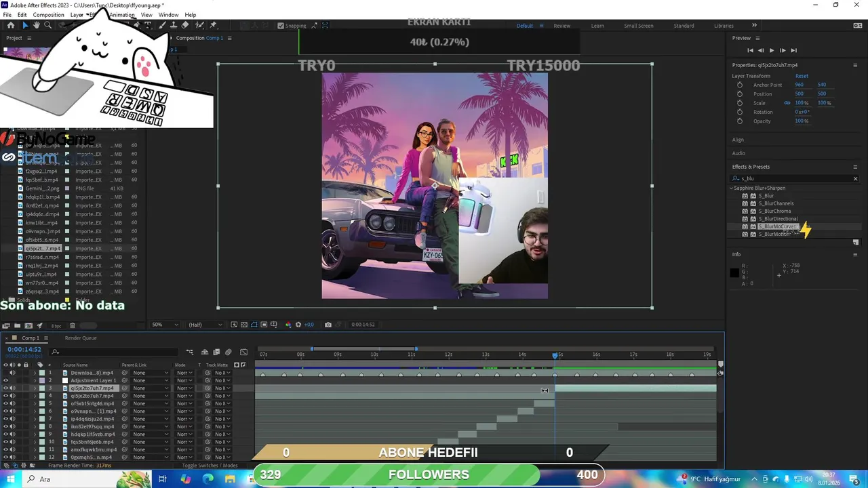Play the preview
Viewport: 868px width, 488px height.
pos(771,50)
